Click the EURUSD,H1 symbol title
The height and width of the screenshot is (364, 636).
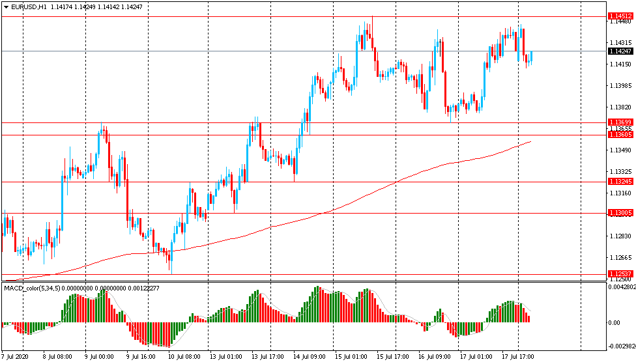pyautogui.click(x=29, y=7)
